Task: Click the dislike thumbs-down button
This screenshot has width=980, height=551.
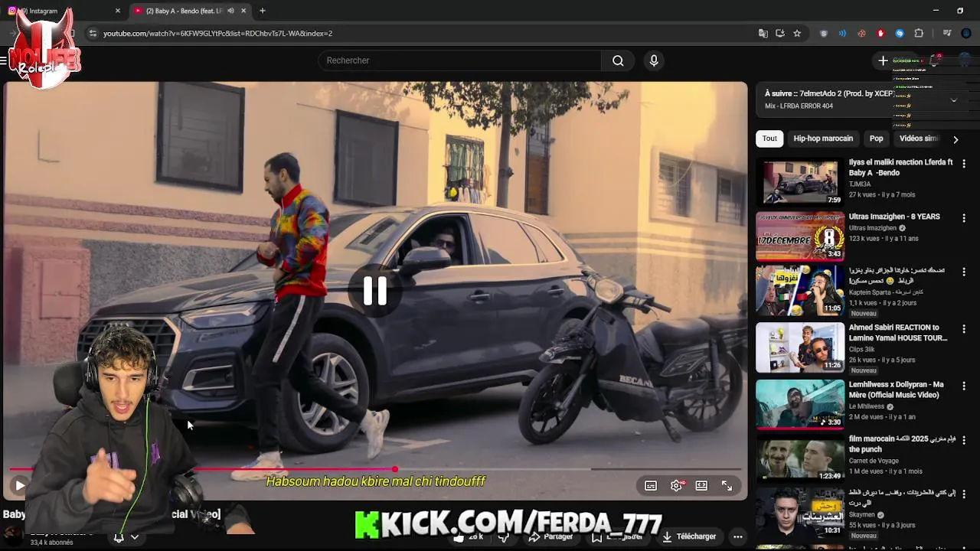Action: tap(503, 537)
